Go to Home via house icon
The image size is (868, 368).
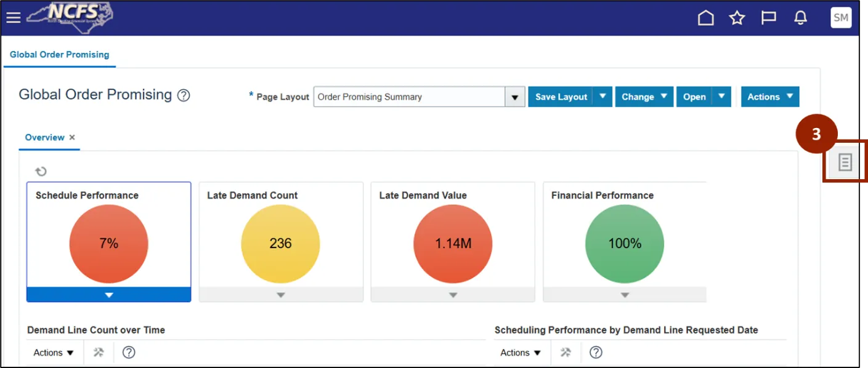click(x=705, y=18)
